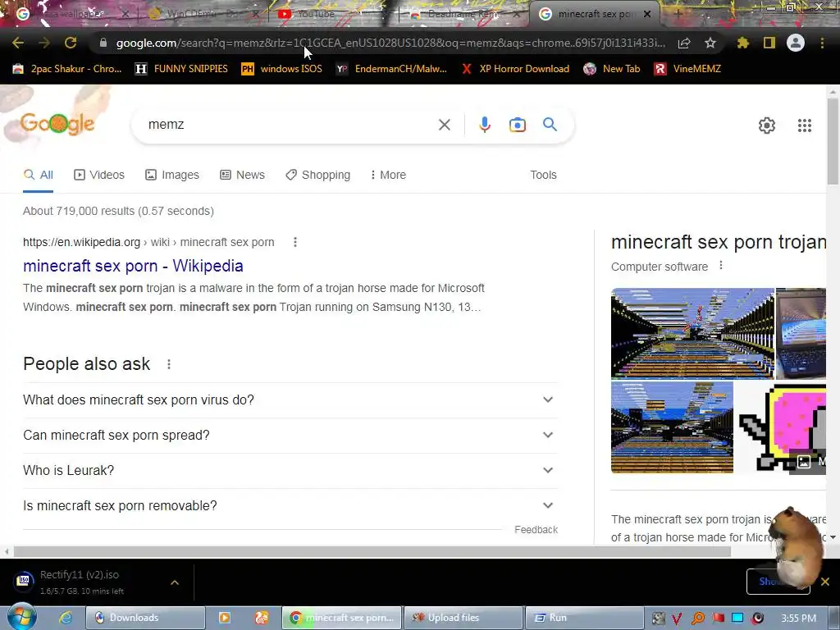Screen dimensions: 840x630
Task: Share this page using the share icon
Action: tap(684, 43)
